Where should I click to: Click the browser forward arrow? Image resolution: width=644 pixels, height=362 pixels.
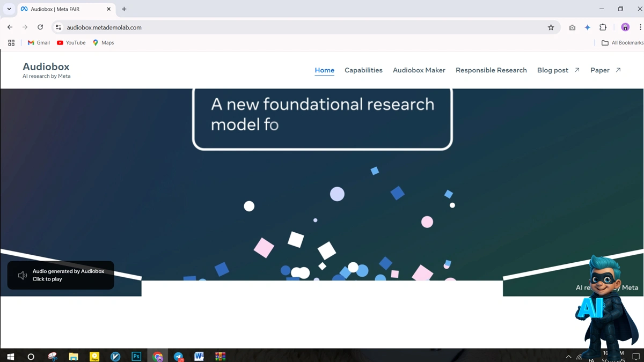point(25,27)
